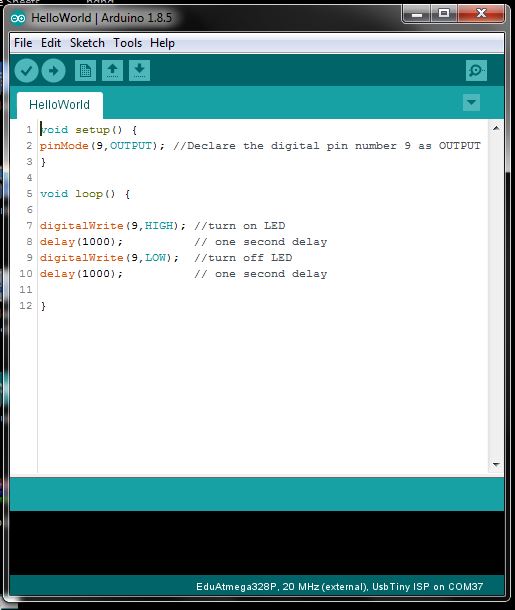Save sketch with the down-arrow icon
Viewport: 515px width, 610px height.
click(x=139, y=70)
